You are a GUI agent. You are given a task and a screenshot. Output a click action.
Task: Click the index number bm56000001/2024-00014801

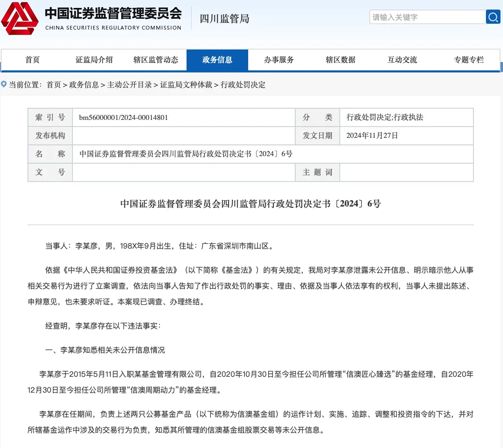(124, 118)
